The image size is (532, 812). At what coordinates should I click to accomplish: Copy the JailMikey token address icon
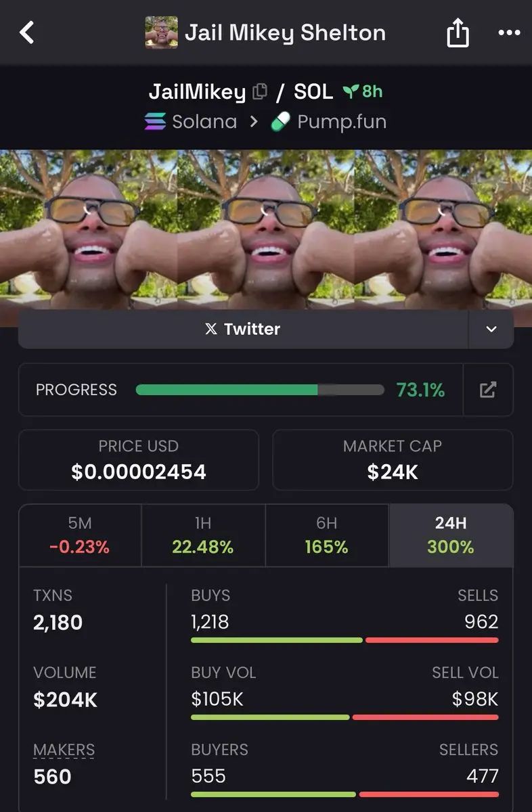[x=259, y=91]
